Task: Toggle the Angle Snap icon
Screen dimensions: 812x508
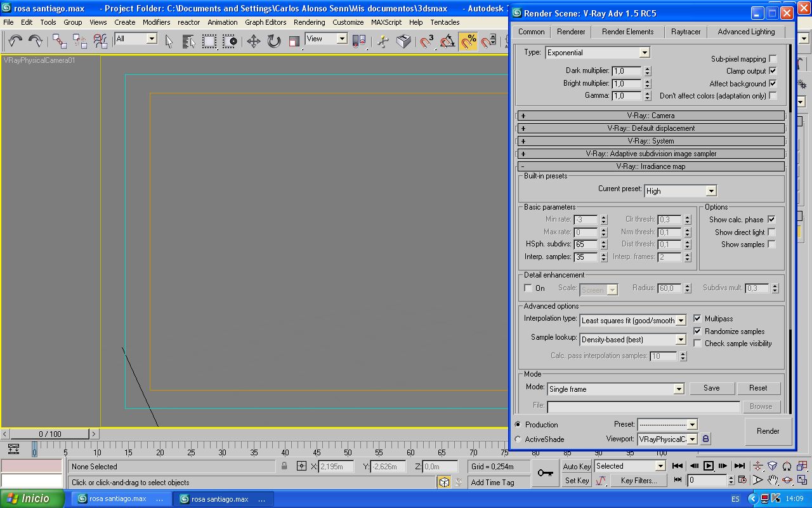Action: (447, 41)
